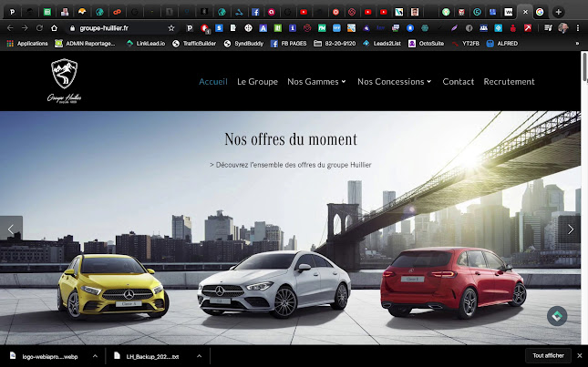Switch to the Google tab
This screenshot has height=367, width=588.
[540, 12]
